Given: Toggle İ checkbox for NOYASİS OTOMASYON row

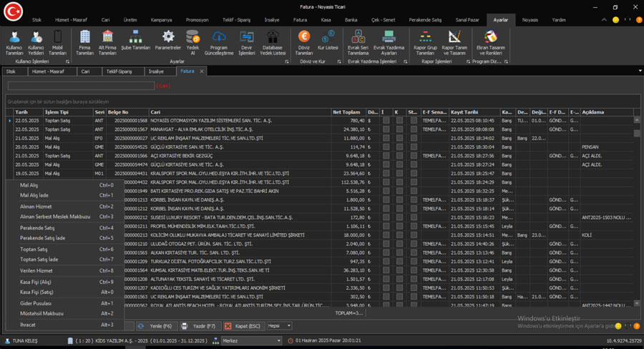Looking at the screenshot, I should [386, 121].
